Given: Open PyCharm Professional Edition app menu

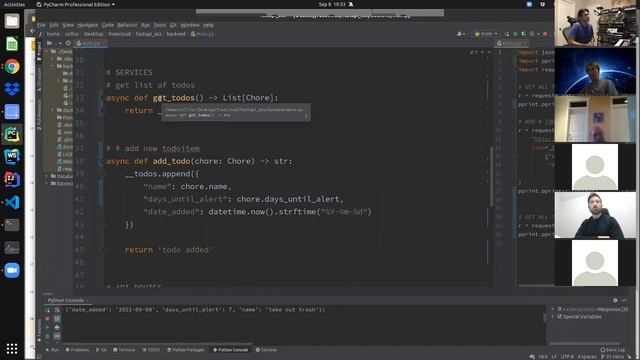Looking at the screenshot, I should coord(76,4).
